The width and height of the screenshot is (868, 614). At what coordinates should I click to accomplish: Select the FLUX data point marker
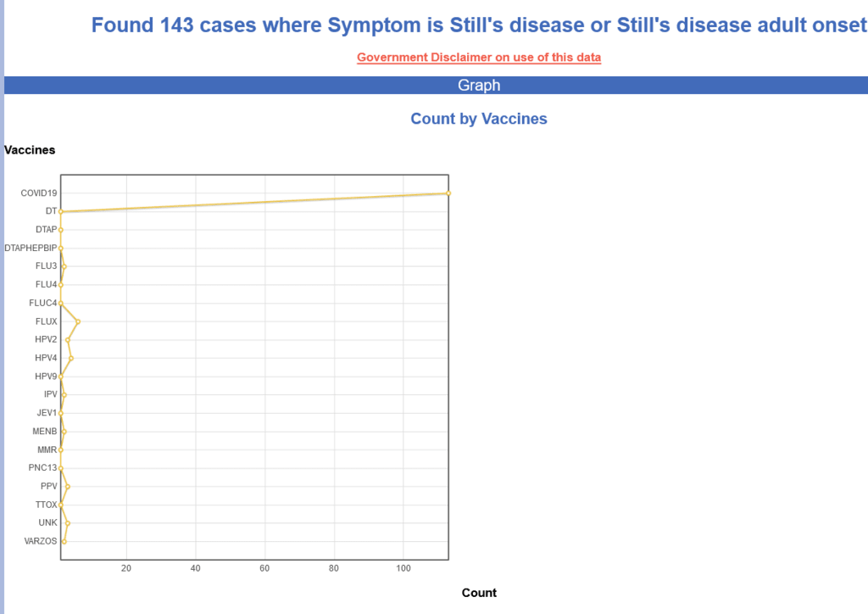tap(78, 321)
